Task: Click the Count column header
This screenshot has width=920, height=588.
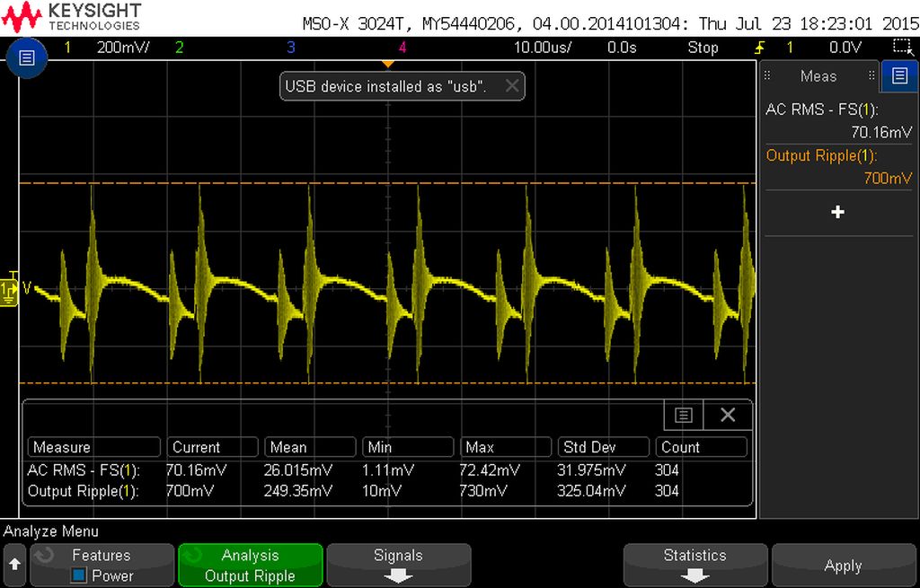Action: [701, 447]
